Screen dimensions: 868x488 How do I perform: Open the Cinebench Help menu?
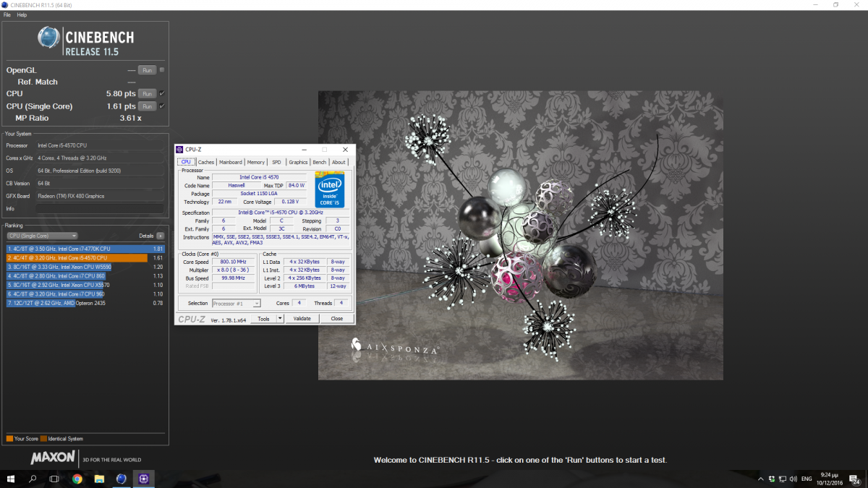point(22,14)
